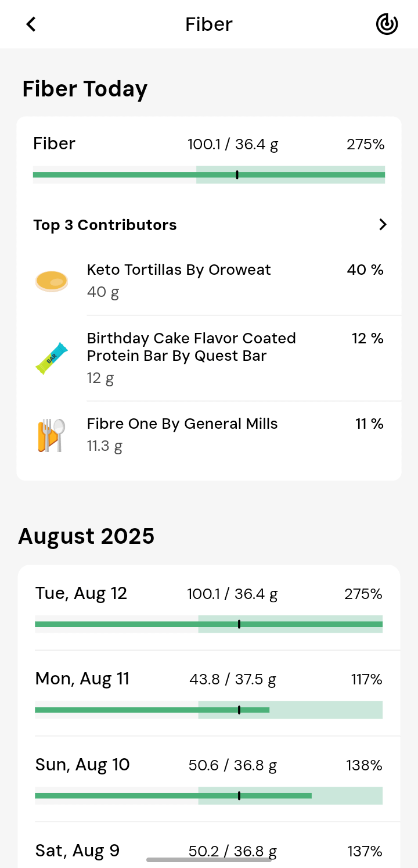
Task: Tap the Fiber Today progress bar
Action: tap(209, 175)
